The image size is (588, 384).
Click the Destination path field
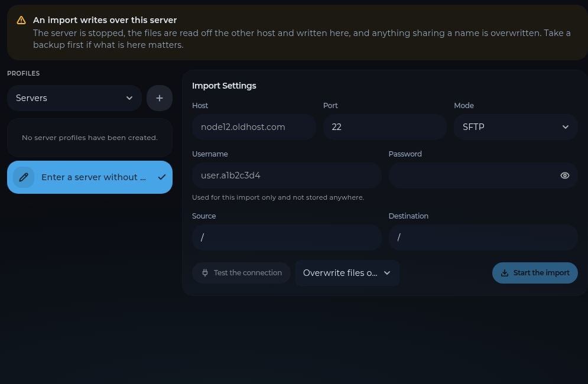click(483, 237)
